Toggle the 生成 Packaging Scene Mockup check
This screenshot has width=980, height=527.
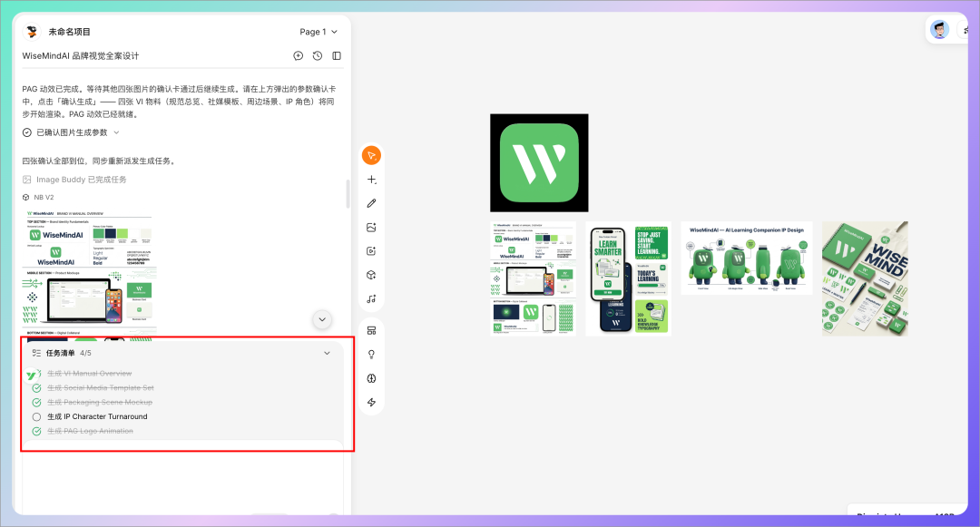click(x=36, y=402)
